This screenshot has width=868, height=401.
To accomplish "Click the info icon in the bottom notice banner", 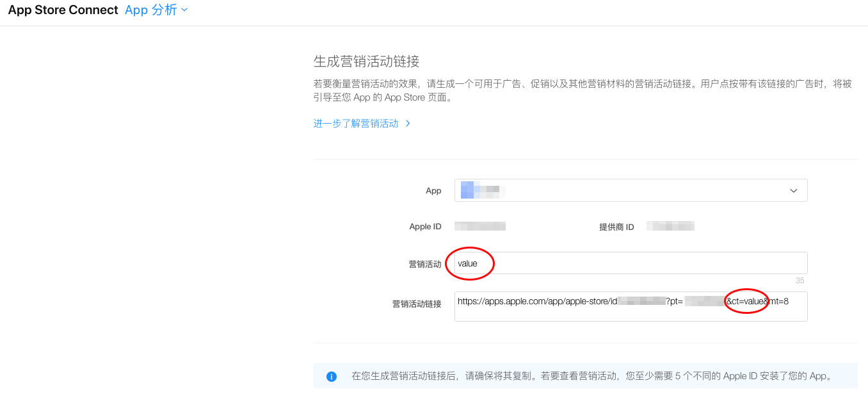I will pos(332,376).
